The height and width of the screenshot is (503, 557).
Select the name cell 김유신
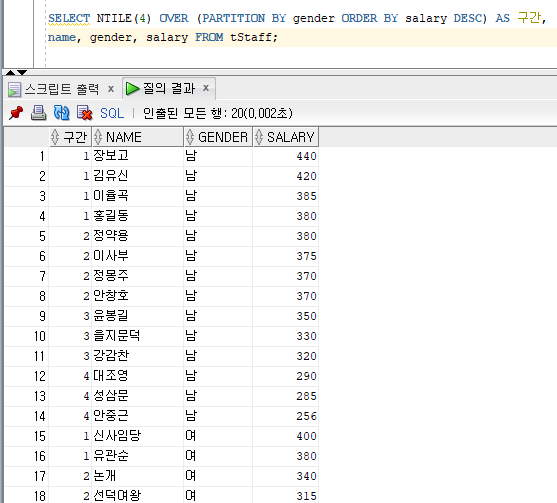click(138, 175)
